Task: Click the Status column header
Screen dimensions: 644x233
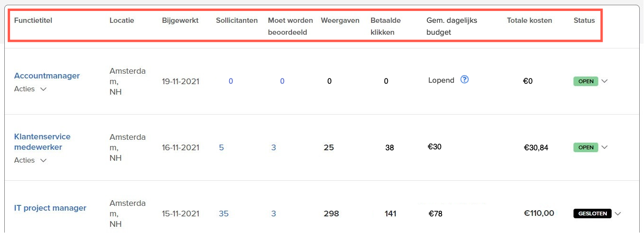Action: tap(584, 20)
